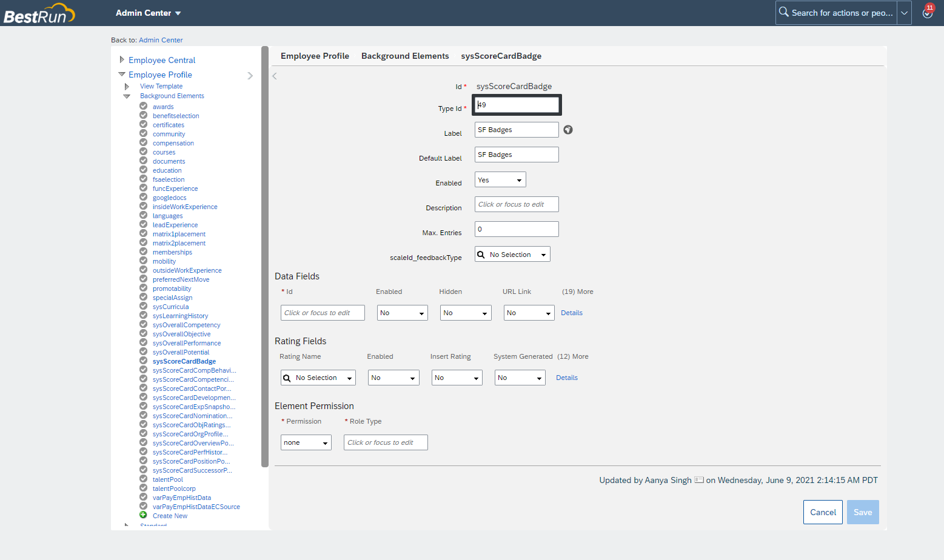This screenshot has width=944, height=560.
Task: Click the check icon next to mobility
Action: click(143, 261)
